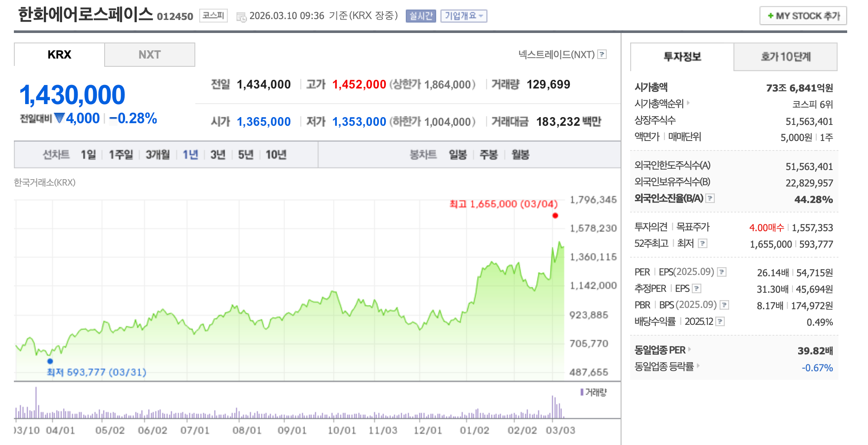
Task: Click the 배당수익률 value 0.49%
Action: (820, 322)
